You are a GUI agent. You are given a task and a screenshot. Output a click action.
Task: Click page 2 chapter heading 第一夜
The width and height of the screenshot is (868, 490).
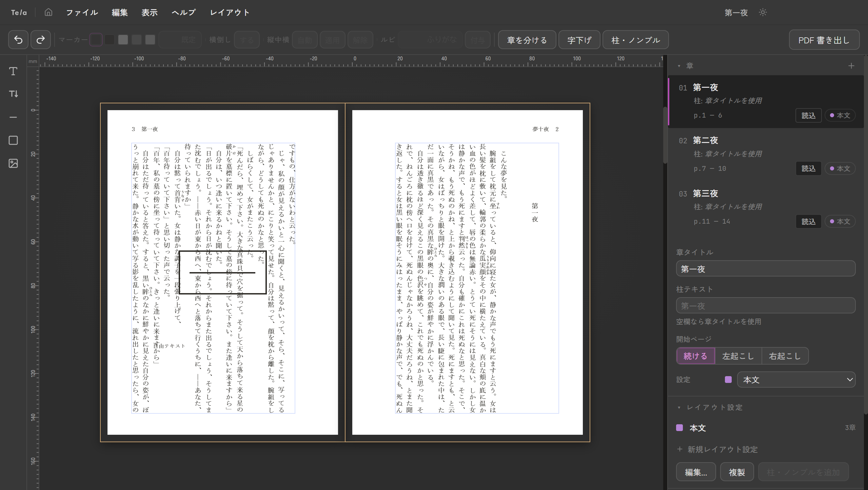point(535,212)
